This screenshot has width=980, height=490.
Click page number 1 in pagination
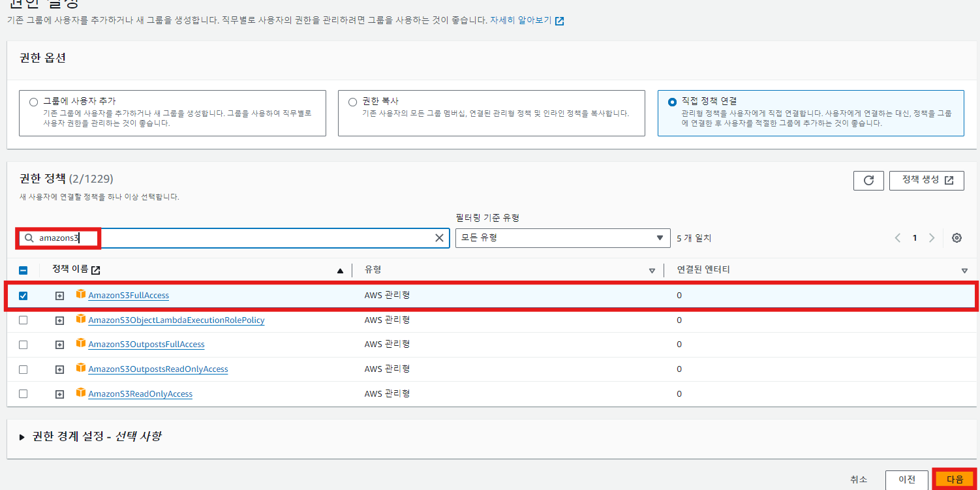915,238
